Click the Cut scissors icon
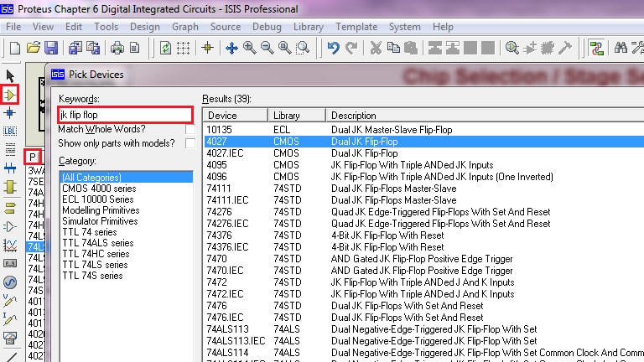 click(376, 48)
